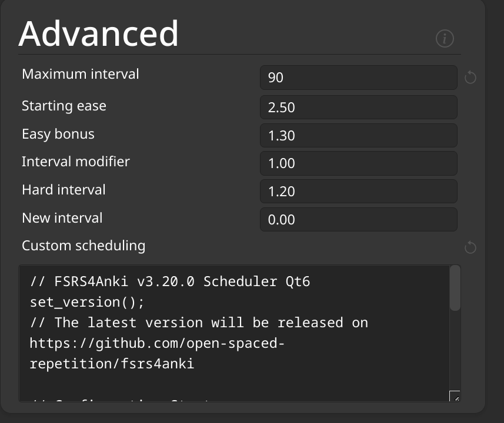Click the Advanced section heading
504x423 pixels.
pos(99,33)
